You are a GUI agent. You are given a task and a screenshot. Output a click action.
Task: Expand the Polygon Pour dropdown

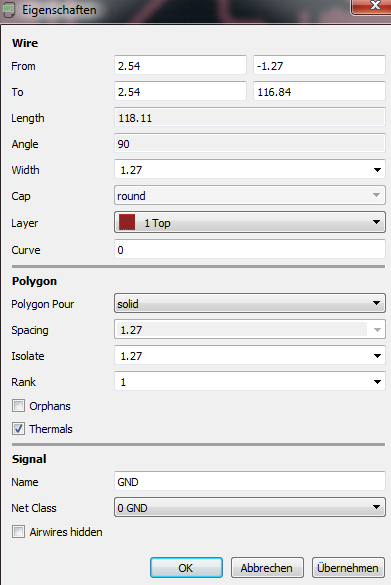click(x=250, y=303)
